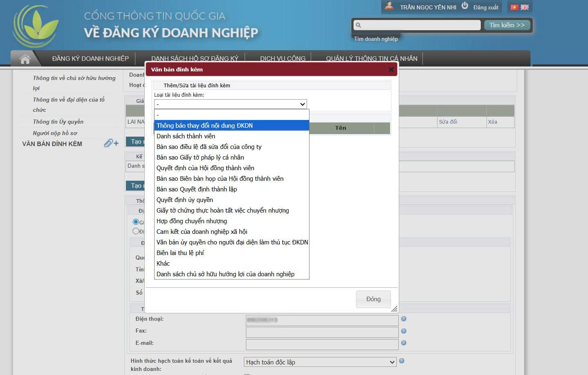Click the info icon next to Điện thoại field

(x=404, y=319)
